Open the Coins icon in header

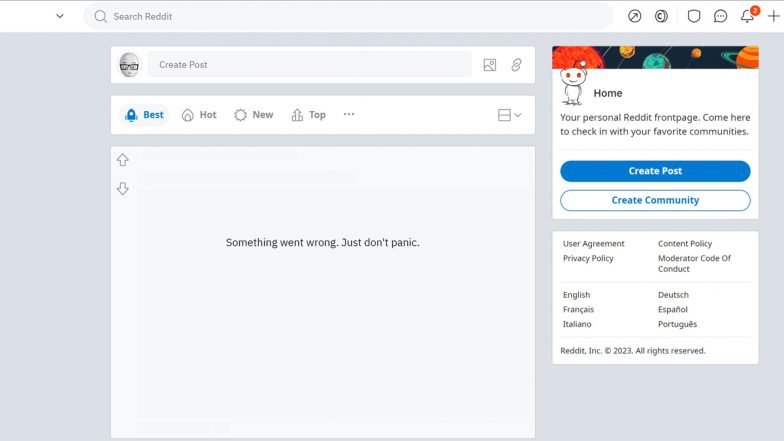[661, 16]
